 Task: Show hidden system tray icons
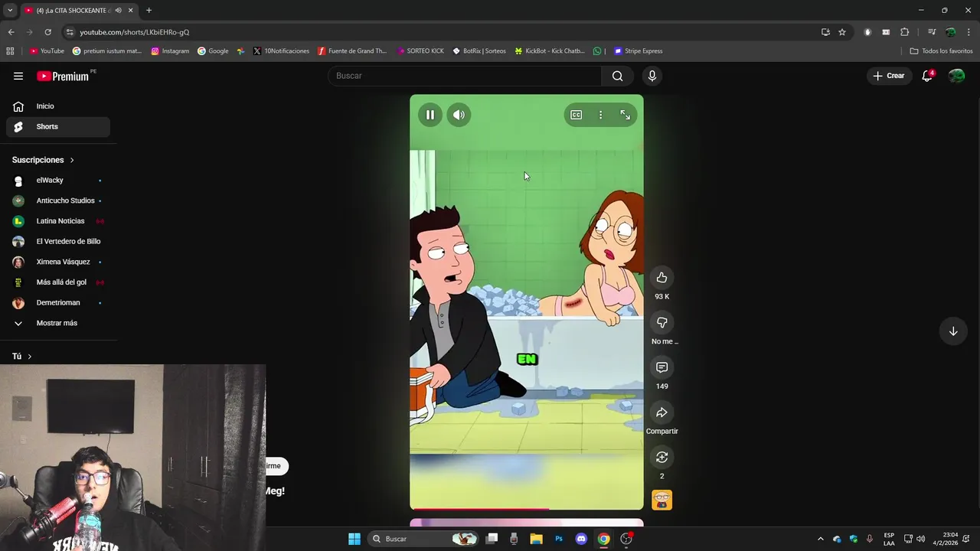[x=820, y=539]
